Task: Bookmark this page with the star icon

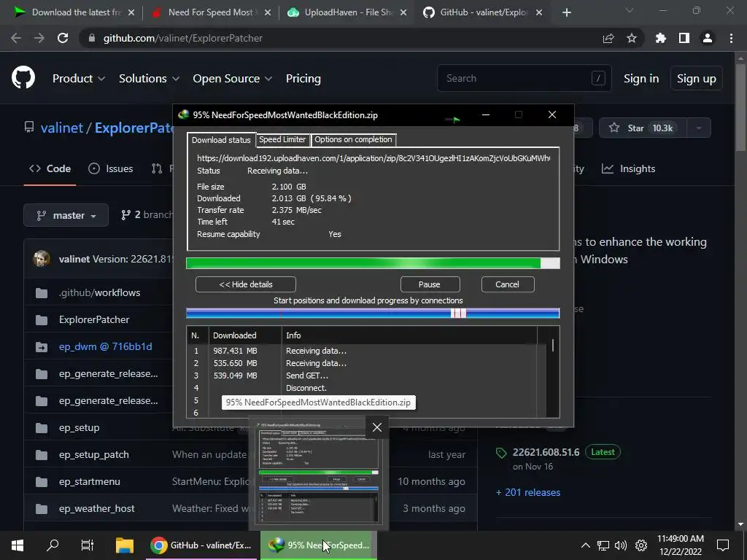Action: tap(632, 38)
